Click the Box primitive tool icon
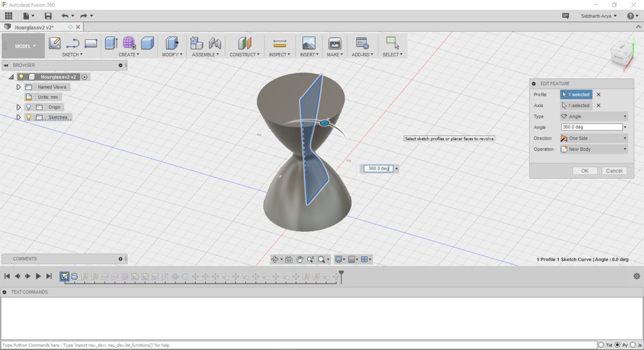Screen dimensions: 644x350 point(147,43)
